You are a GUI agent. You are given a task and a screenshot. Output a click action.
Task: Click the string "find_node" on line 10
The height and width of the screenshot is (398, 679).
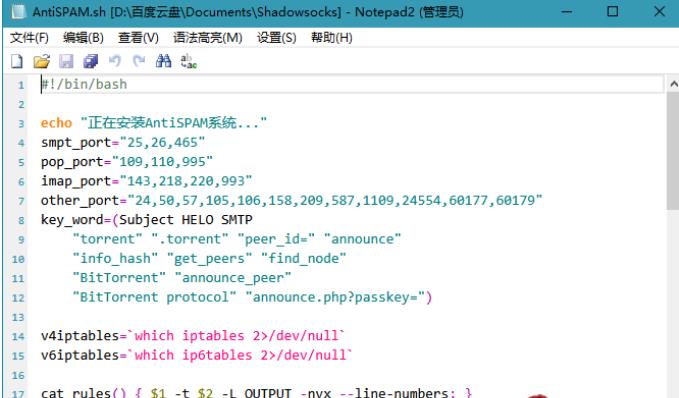(304, 259)
